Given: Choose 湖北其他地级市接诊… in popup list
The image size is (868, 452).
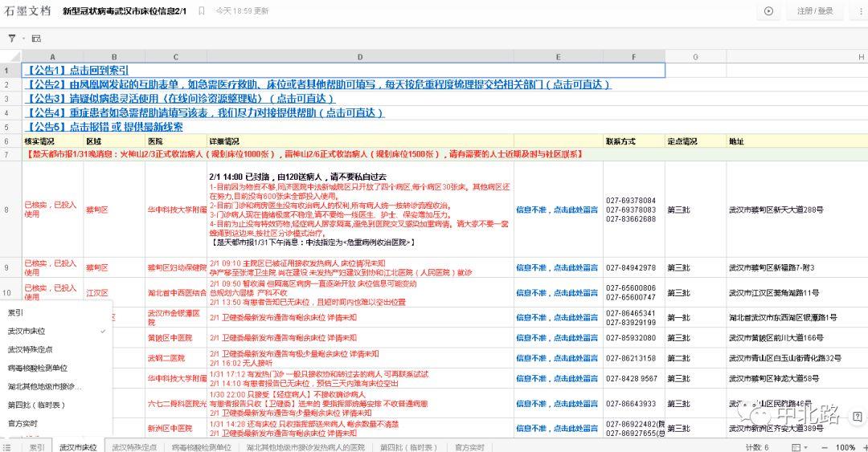Looking at the screenshot, I should (x=55, y=386).
